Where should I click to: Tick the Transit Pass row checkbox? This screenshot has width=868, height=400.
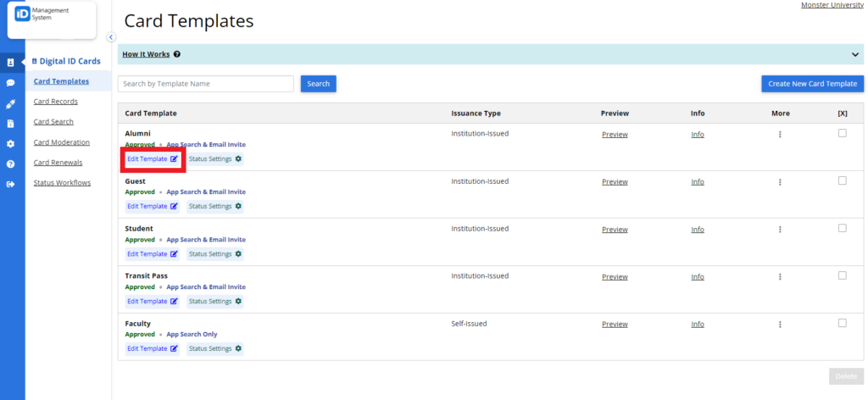[x=842, y=275]
